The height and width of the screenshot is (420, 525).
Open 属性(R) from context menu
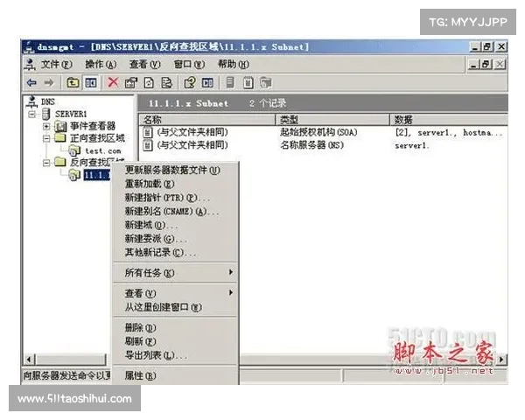[176, 375]
